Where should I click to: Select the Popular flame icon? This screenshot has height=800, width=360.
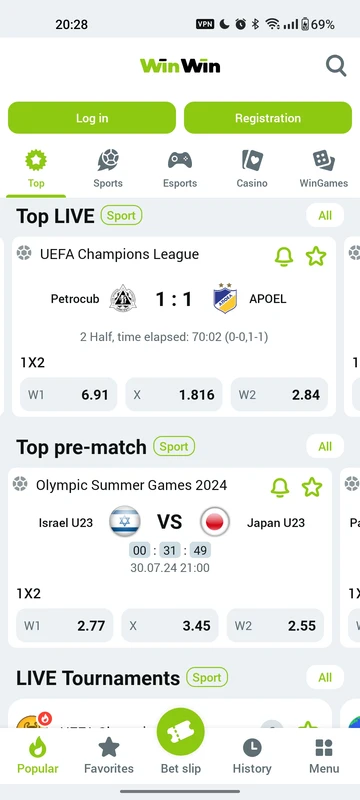pos(37,747)
